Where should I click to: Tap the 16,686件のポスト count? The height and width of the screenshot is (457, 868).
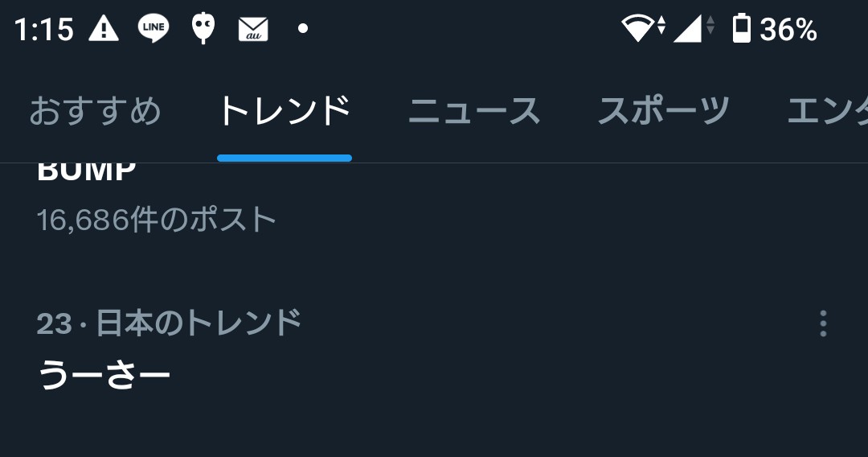point(156,220)
